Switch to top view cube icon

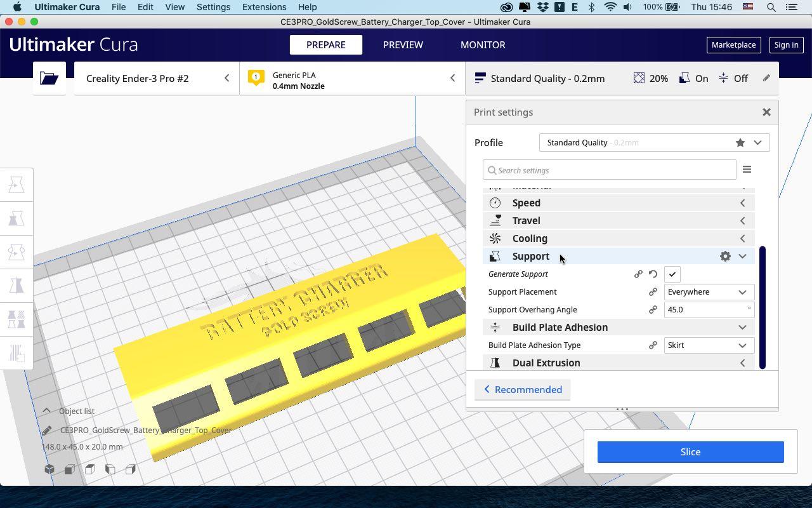pyautogui.click(x=90, y=469)
